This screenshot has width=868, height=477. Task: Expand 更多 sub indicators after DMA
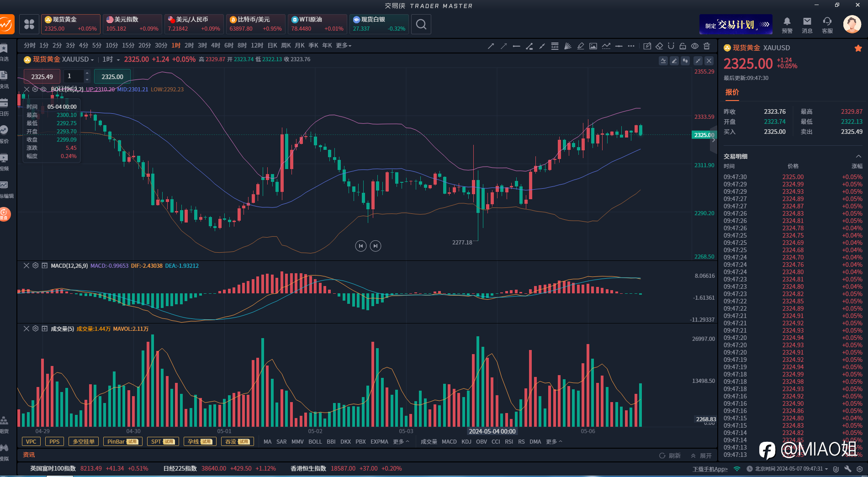coord(554,442)
